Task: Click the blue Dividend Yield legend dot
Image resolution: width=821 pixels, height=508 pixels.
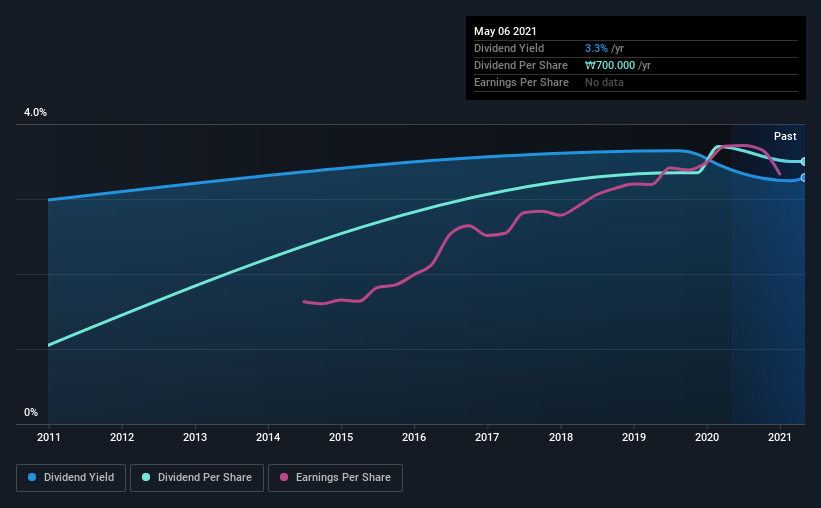Action: coord(32,477)
